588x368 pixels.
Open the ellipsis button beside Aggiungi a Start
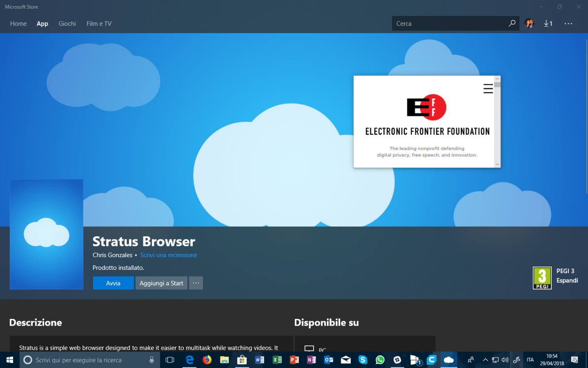[x=196, y=283]
